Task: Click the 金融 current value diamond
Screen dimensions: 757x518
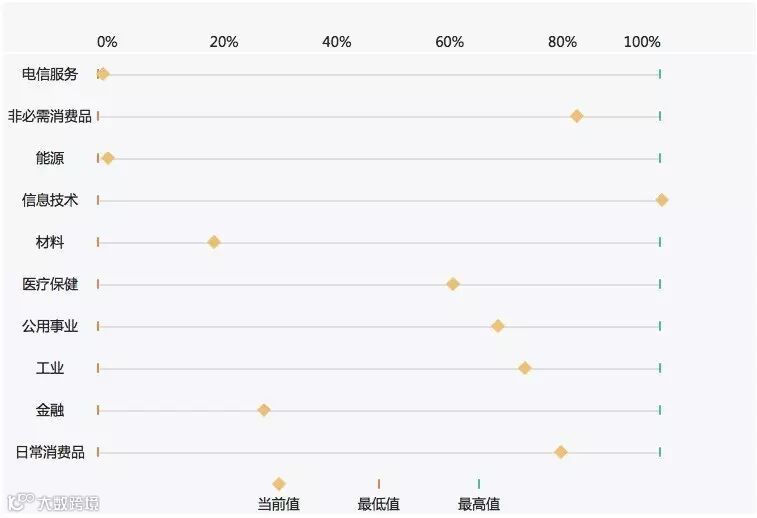Action: [x=264, y=410]
